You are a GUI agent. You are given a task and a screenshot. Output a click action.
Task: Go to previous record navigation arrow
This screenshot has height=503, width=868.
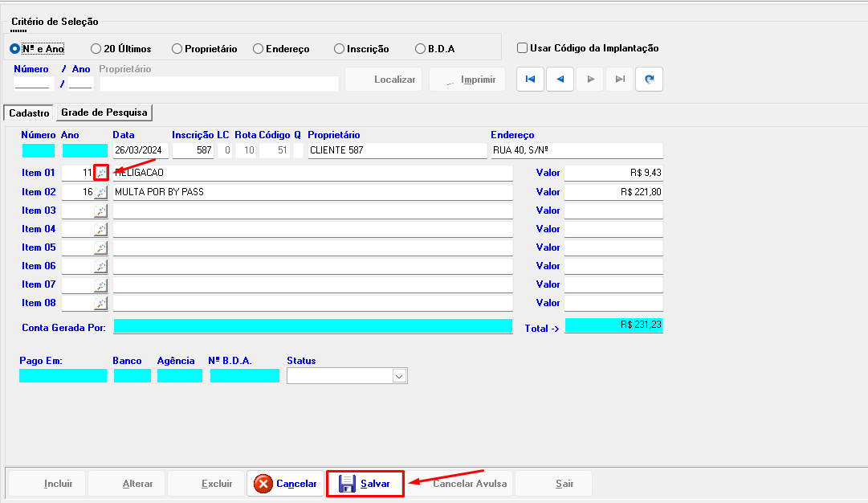[560, 80]
